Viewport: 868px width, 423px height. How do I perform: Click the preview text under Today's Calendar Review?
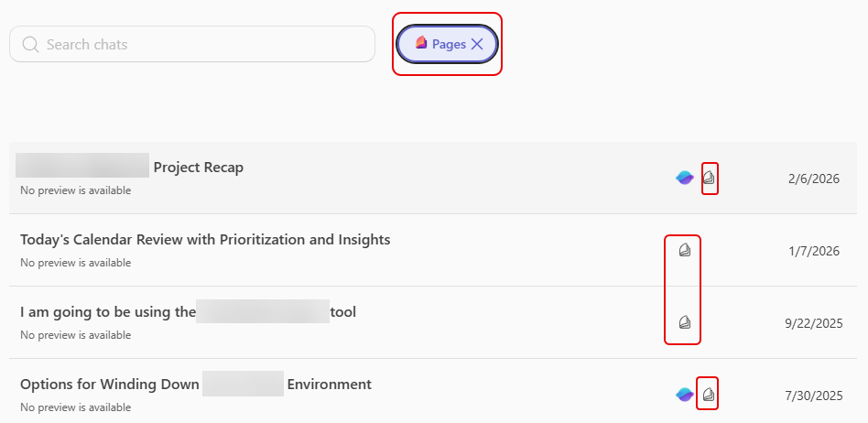(75, 263)
